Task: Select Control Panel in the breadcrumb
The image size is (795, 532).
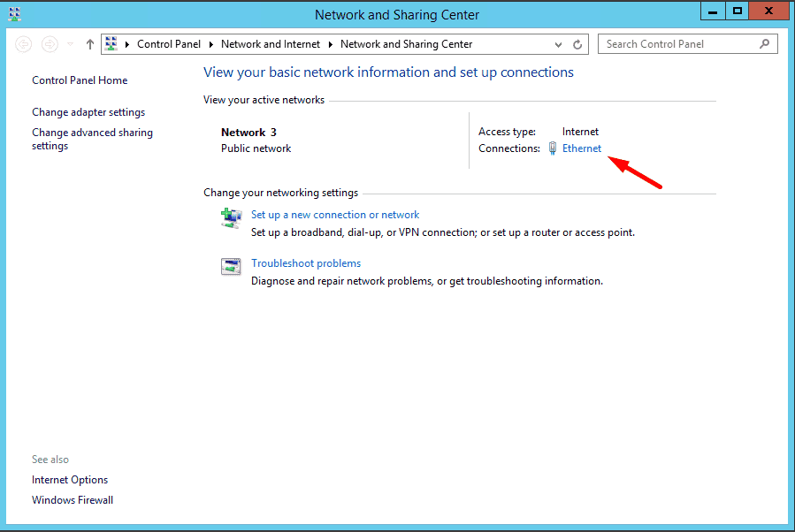Action: [x=168, y=44]
